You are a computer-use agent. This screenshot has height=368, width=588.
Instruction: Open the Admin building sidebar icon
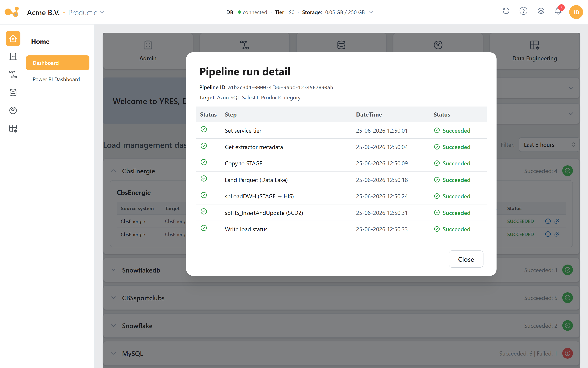pyautogui.click(x=13, y=56)
